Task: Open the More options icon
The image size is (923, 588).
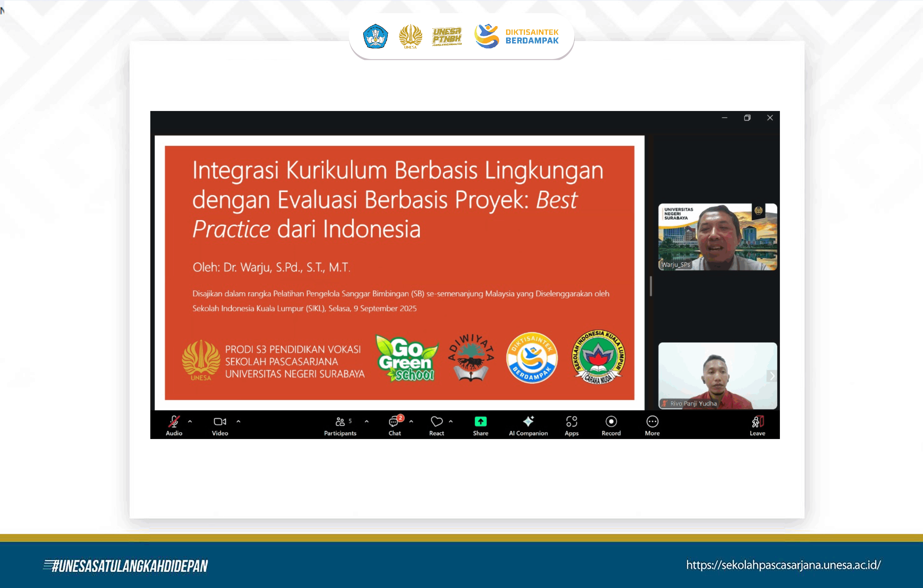Action: (x=652, y=422)
